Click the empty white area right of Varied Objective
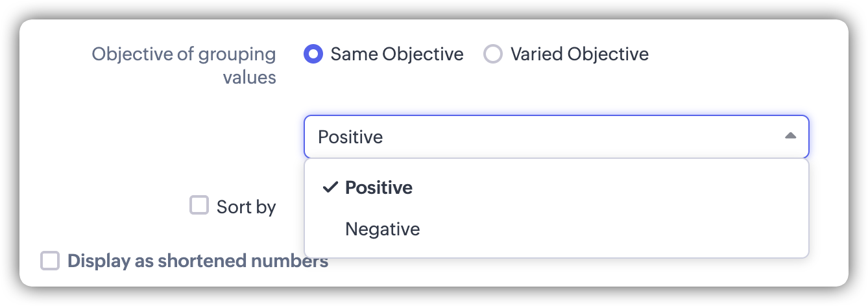The height and width of the screenshot is (306, 868). 746,54
